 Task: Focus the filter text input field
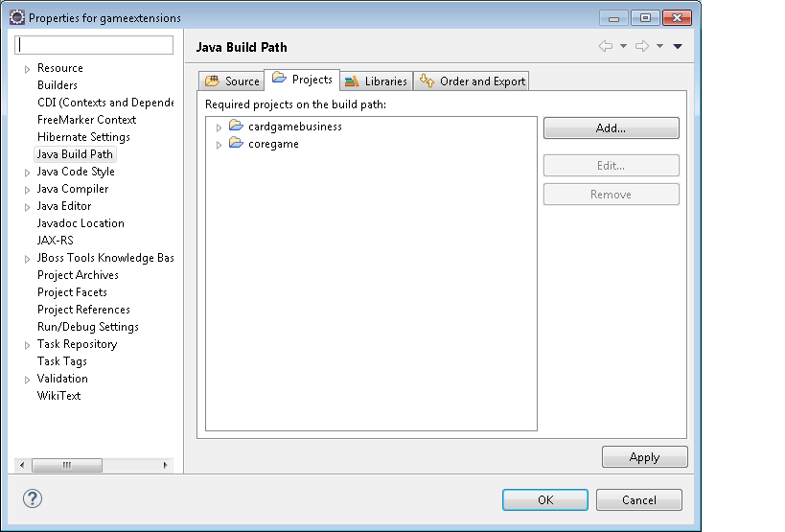click(95, 45)
